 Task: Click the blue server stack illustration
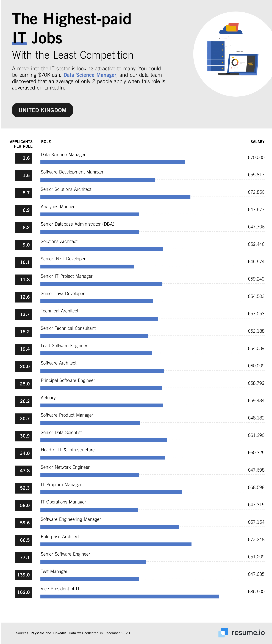tap(216, 57)
